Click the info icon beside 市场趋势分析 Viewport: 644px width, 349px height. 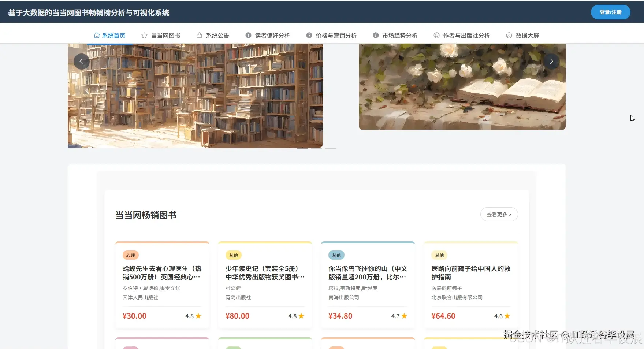[x=376, y=36]
